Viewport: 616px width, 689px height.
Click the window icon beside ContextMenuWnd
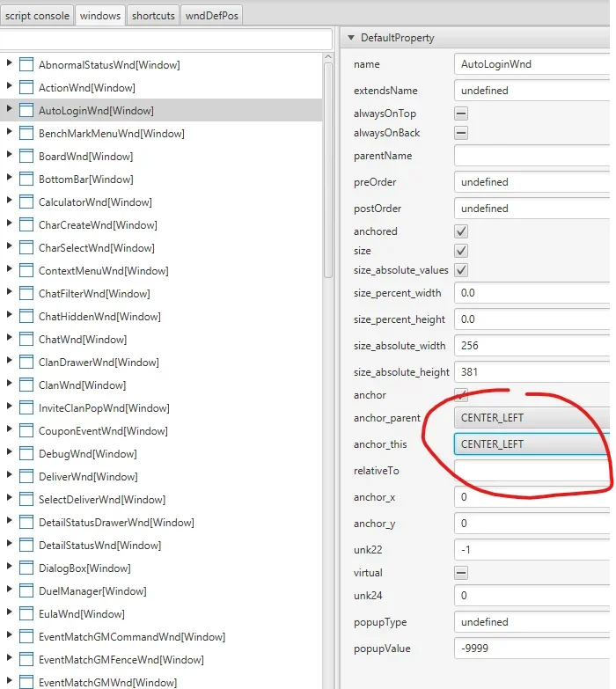click(26, 270)
